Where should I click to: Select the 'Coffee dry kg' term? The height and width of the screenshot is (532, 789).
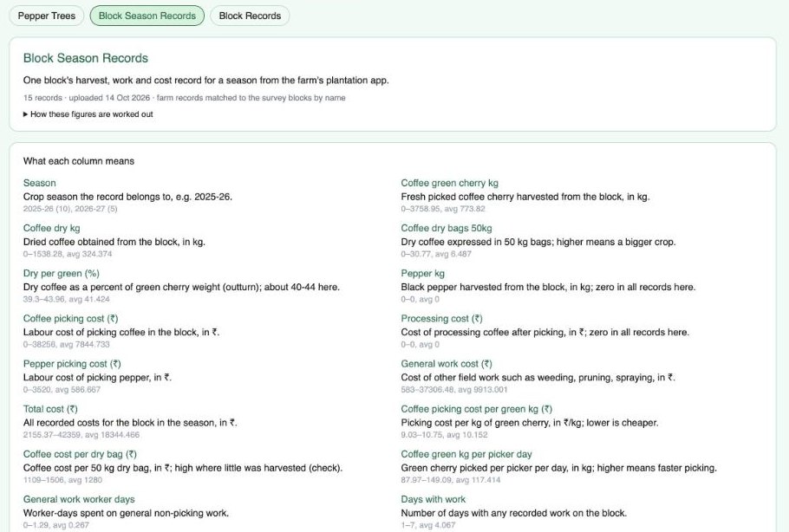point(51,228)
